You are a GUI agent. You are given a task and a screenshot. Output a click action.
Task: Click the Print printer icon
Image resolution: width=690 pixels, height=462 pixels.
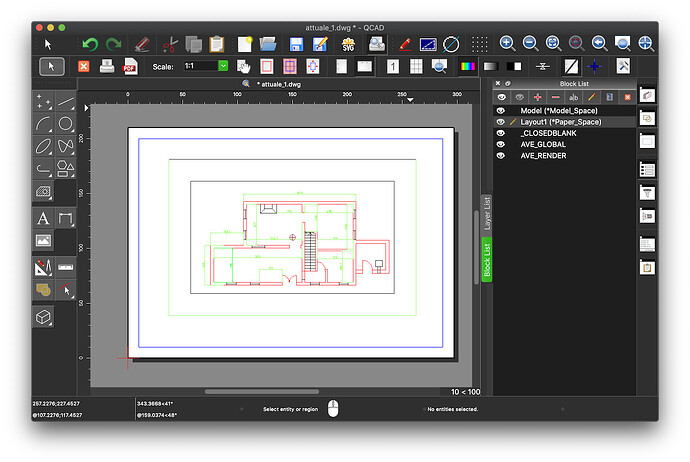pos(107,66)
